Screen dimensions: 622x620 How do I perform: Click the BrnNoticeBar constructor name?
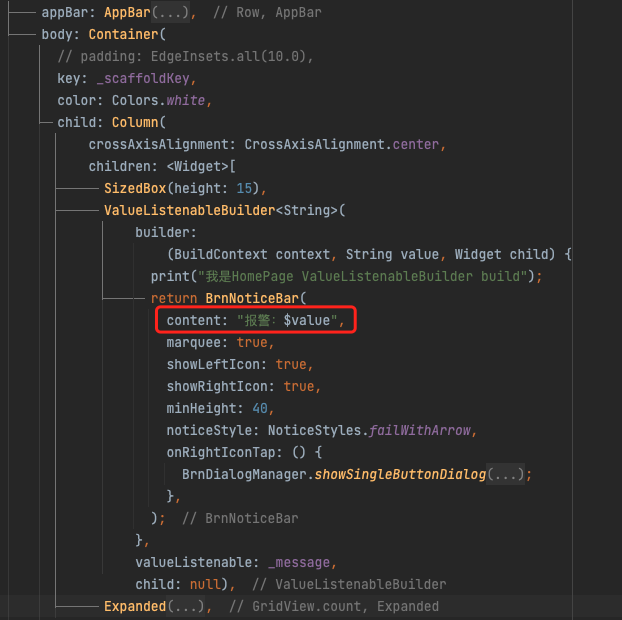(x=252, y=298)
